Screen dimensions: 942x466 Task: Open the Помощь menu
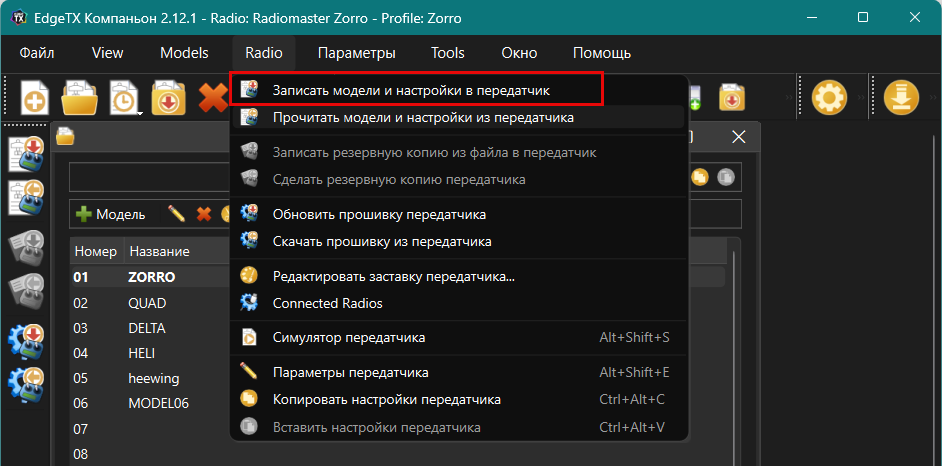(602, 53)
